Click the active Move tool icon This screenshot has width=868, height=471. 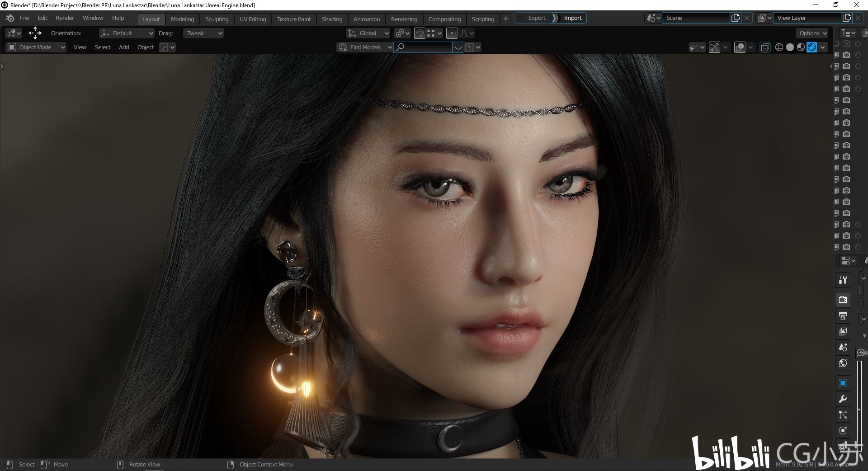click(x=35, y=33)
